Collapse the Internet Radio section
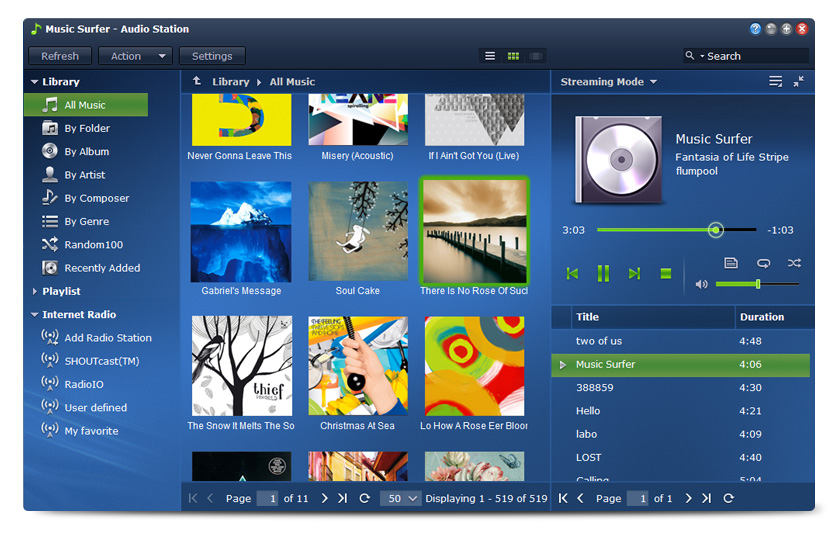This screenshot has width=837, height=540. pyautogui.click(x=35, y=315)
